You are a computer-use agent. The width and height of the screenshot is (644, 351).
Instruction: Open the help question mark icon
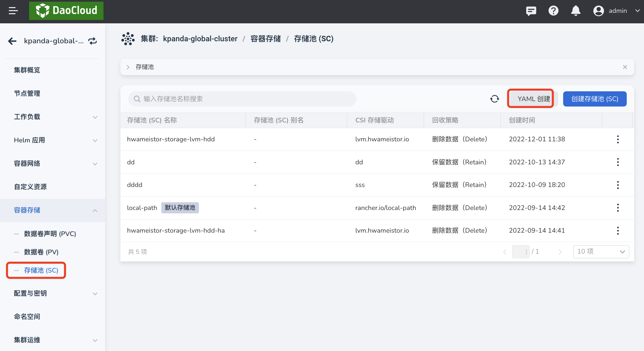[x=553, y=11]
